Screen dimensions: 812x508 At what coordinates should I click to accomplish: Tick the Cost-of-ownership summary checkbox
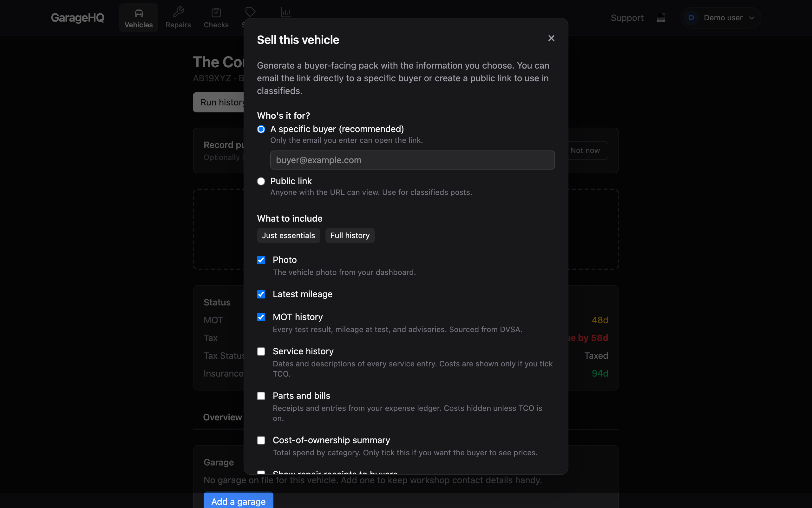pos(261,440)
